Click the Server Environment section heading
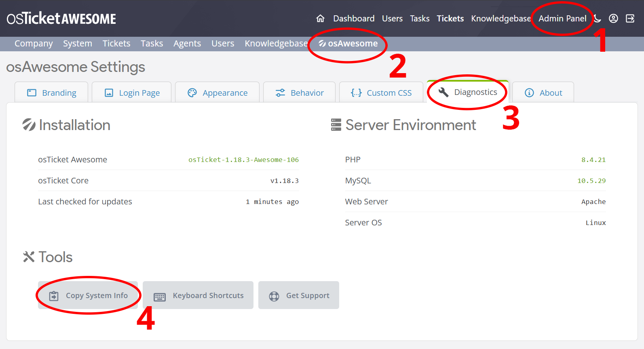The height and width of the screenshot is (349, 644). [403, 125]
